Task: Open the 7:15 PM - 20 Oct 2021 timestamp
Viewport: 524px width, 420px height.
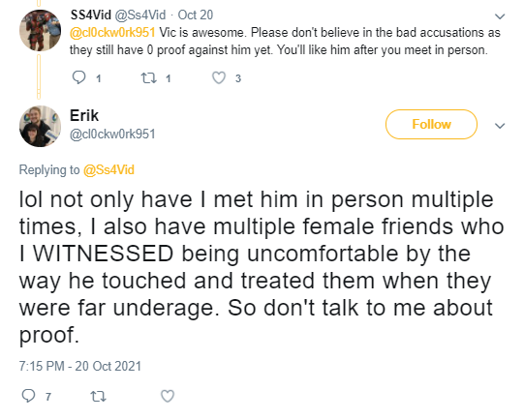Action: (80, 366)
